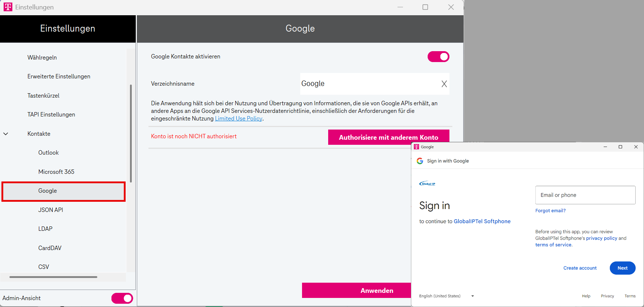Click the Telekom logo in Einstellungen title bar
This screenshot has width=644, height=307.
tap(8, 7)
